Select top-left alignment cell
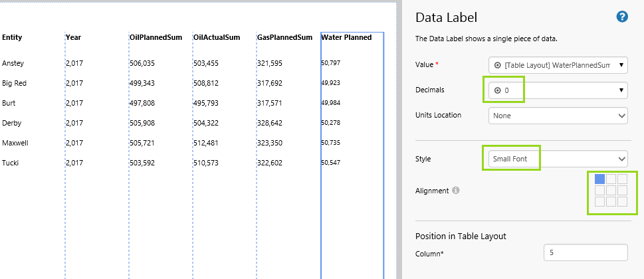 click(x=599, y=179)
